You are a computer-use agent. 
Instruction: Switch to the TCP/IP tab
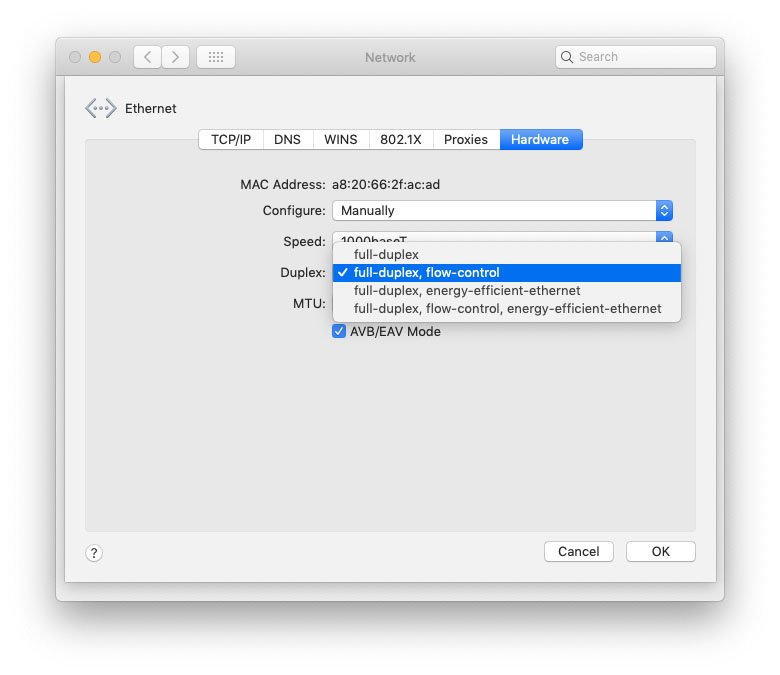231,140
